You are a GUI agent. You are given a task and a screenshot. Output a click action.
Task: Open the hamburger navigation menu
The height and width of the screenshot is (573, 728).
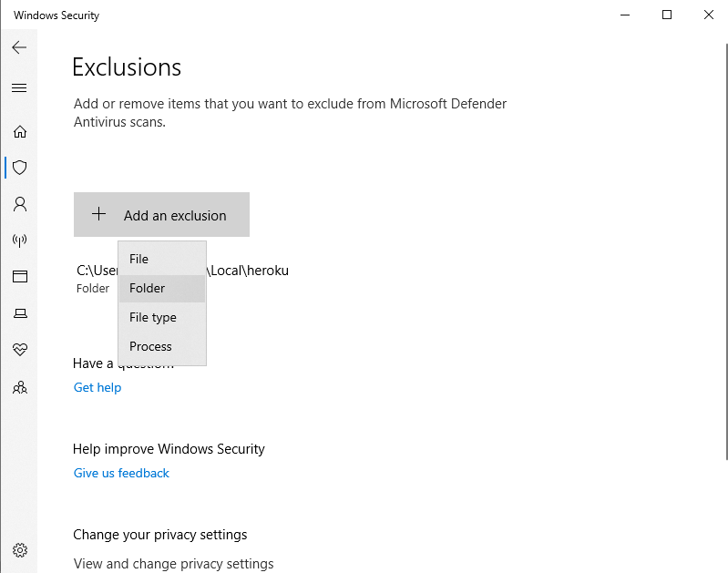point(19,88)
